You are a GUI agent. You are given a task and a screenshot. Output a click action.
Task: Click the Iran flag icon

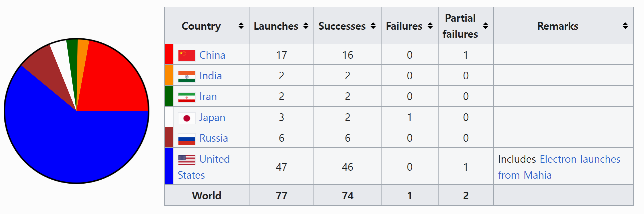pos(187,97)
